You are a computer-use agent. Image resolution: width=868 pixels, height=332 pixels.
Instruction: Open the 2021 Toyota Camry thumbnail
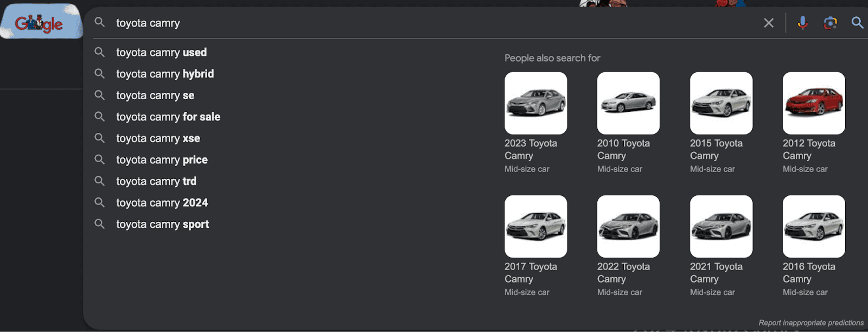721,226
